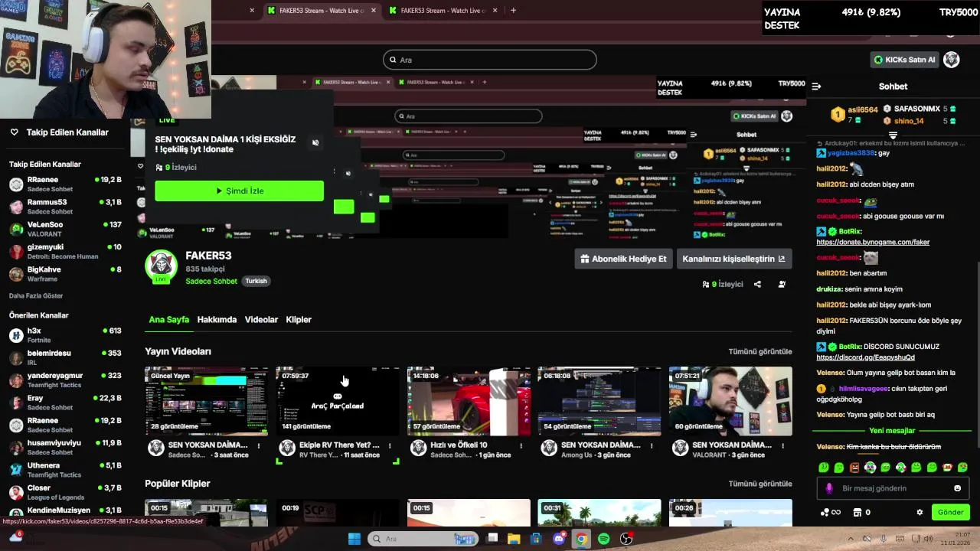Screen dimensions: 980x551
Task: Open options menu for Hızlı ve Öfkeli 10 video
Action: 521,445
